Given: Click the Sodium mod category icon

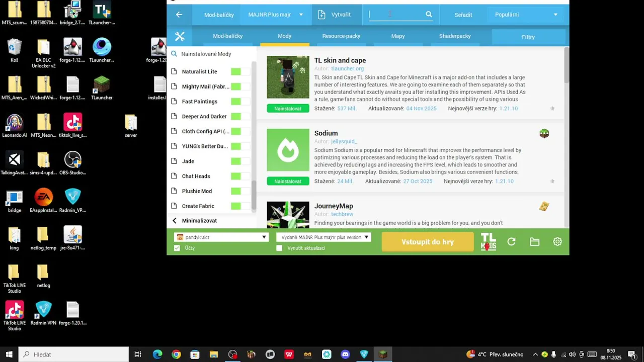Looking at the screenshot, I should (544, 133).
